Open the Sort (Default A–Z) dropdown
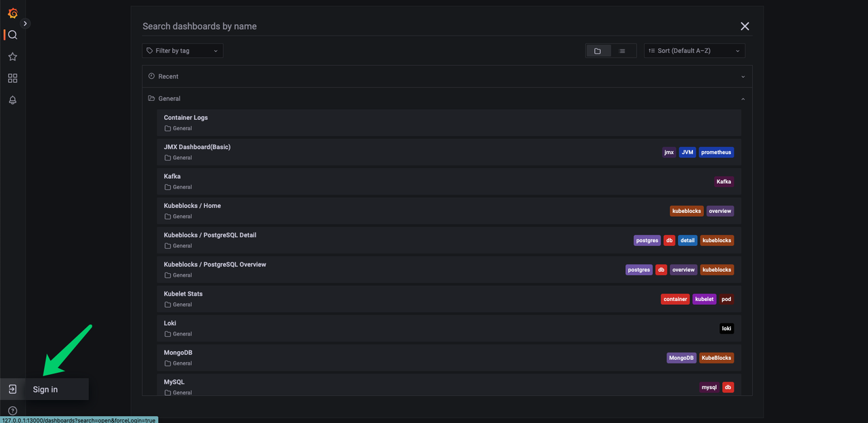 [x=694, y=51]
